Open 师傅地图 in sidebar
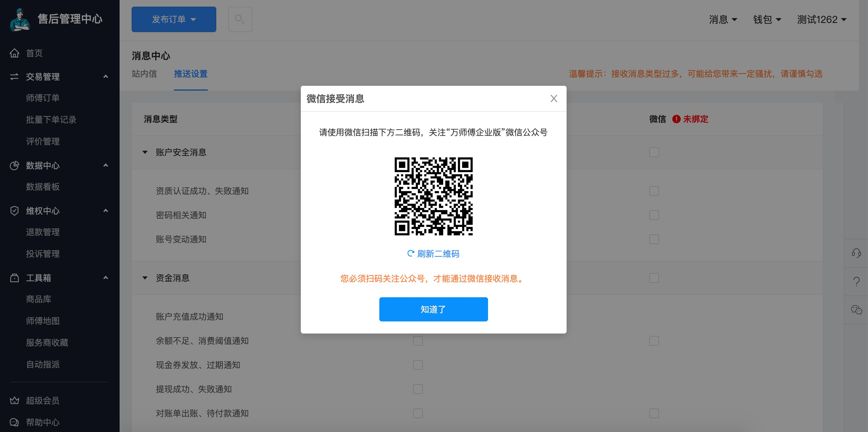This screenshot has width=868, height=432. click(x=43, y=321)
